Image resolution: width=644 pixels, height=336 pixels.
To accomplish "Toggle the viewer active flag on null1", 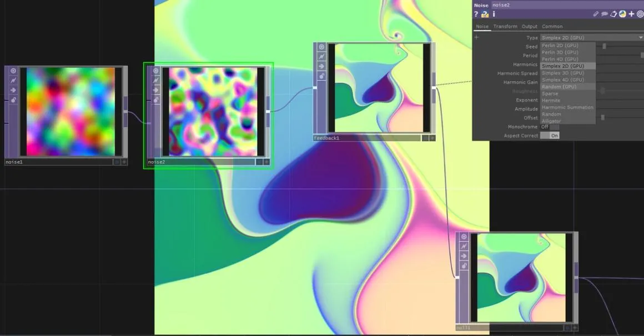I will [464, 237].
